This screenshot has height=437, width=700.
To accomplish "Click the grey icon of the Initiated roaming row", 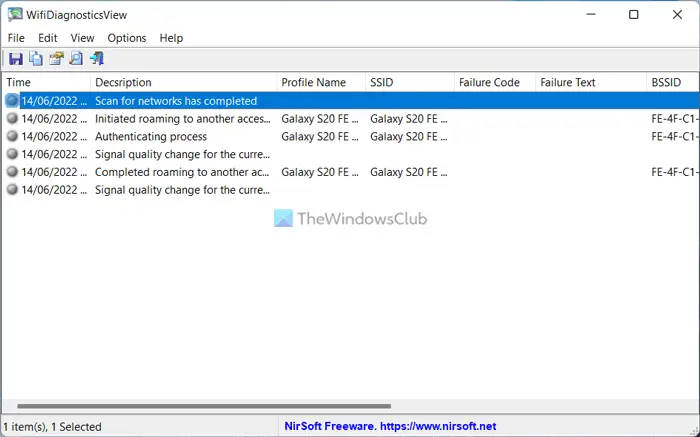I will pos(12,119).
